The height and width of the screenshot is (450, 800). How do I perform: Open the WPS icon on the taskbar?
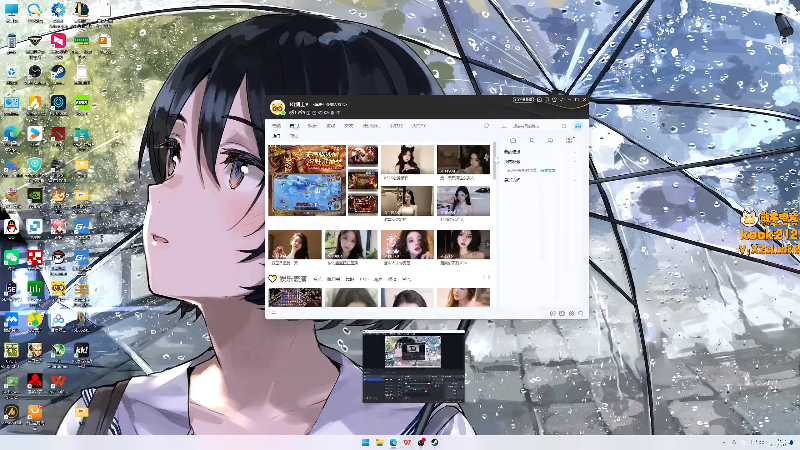(x=407, y=442)
